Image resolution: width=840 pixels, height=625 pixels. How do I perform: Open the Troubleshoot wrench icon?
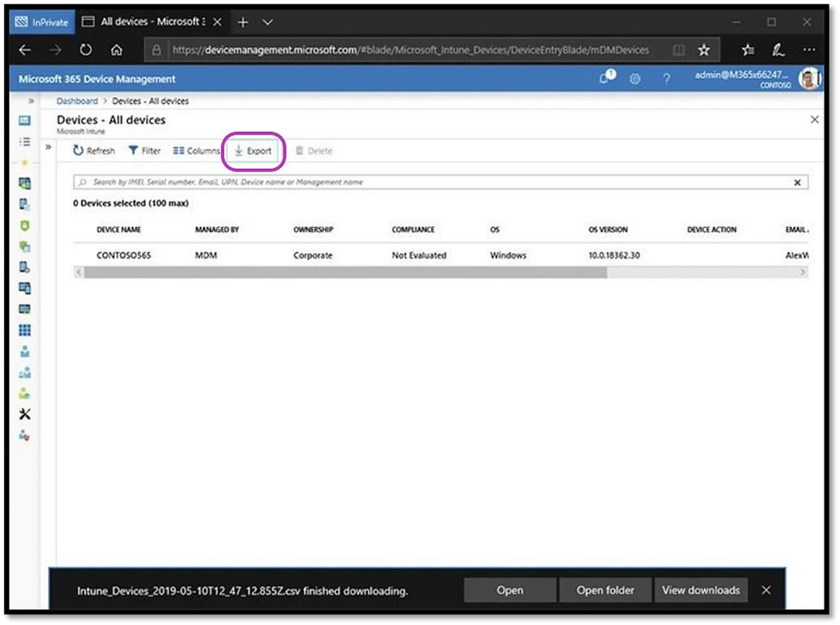(x=24, y=414)
